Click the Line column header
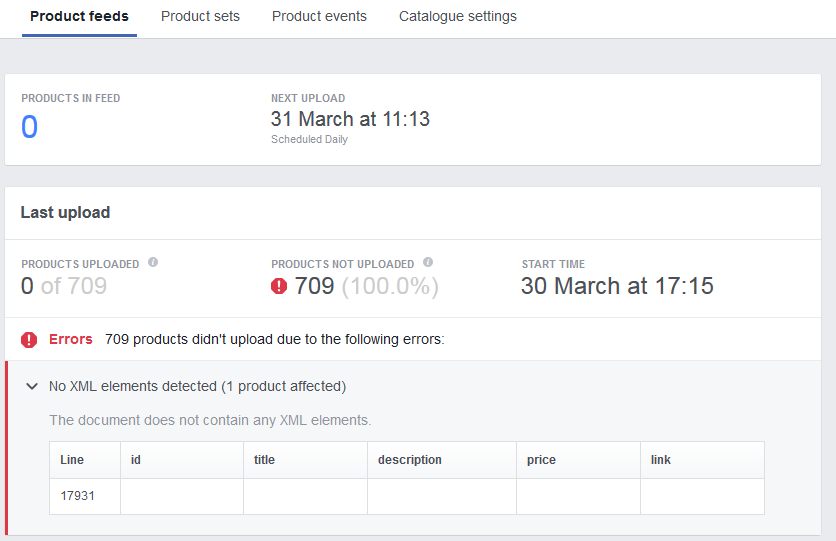 click(72, 460)
